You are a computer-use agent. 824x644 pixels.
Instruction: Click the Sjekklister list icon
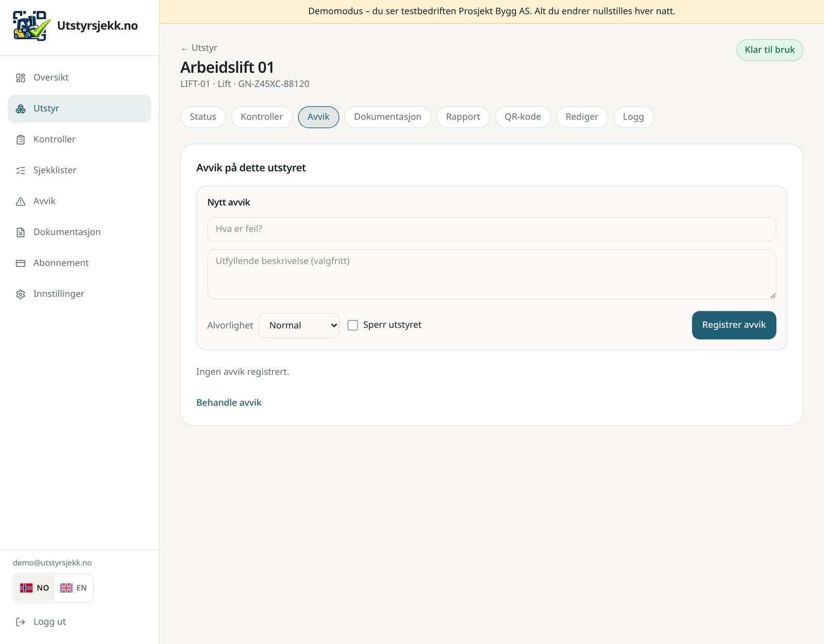click(21, 171)
